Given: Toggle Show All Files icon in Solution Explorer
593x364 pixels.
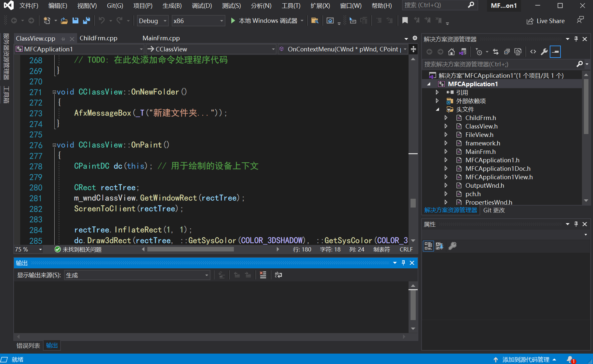Looking at the screenshot, I should (x=518, y=52).
